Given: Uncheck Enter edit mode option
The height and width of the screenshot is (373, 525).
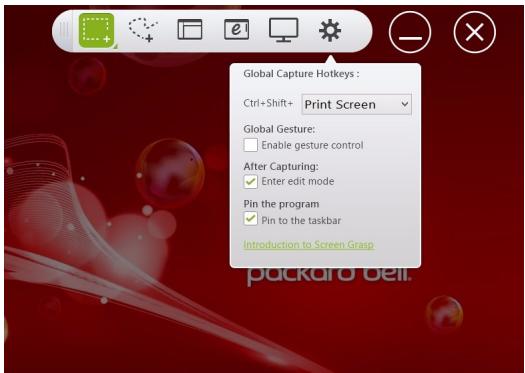Looking at the screenshot, I should (250, 181).
